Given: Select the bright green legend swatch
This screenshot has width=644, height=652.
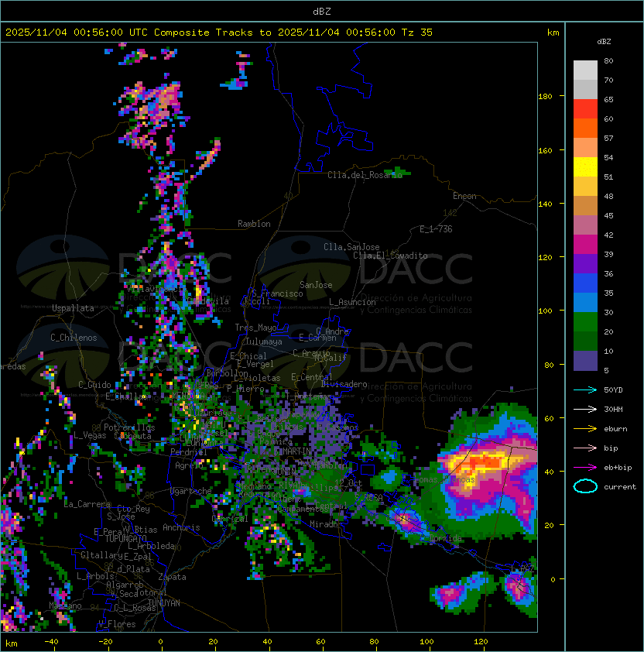Looking at the screenshot, I should tap(585, 322).
